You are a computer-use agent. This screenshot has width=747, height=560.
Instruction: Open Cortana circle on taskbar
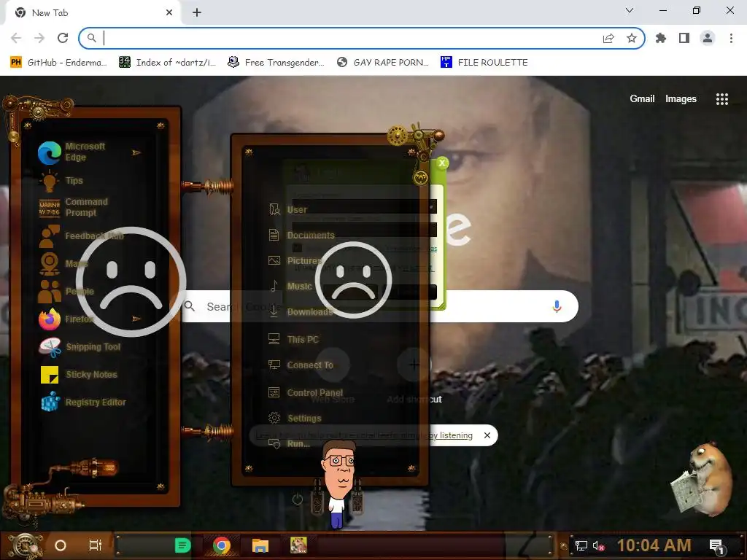tap(61, 545)
